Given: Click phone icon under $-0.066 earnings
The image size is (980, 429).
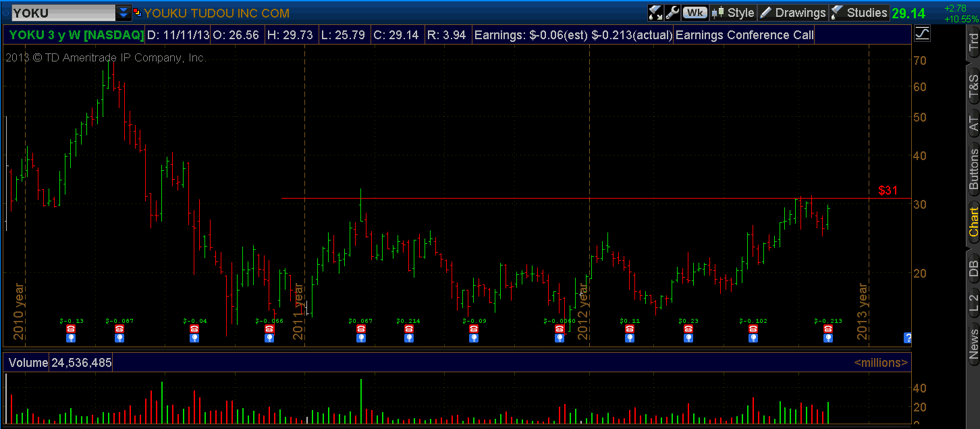Looking at the screenshot, I should point(269,328).
